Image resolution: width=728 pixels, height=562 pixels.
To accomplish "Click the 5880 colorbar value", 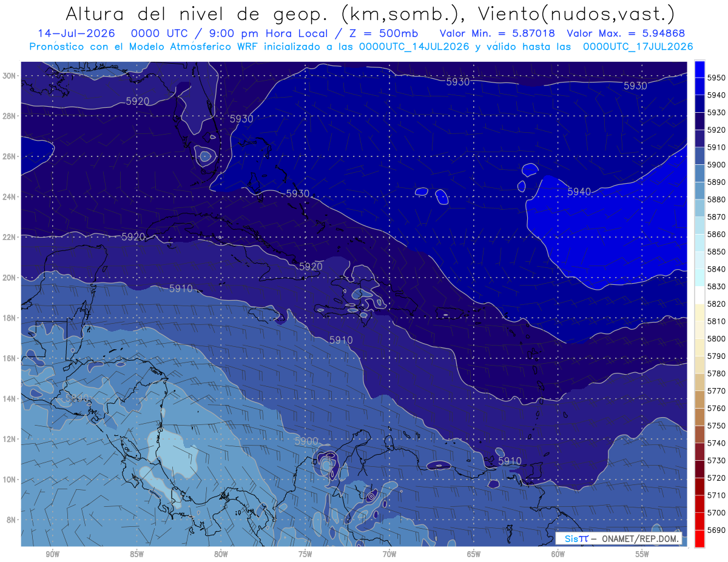I will click(716, 199).
